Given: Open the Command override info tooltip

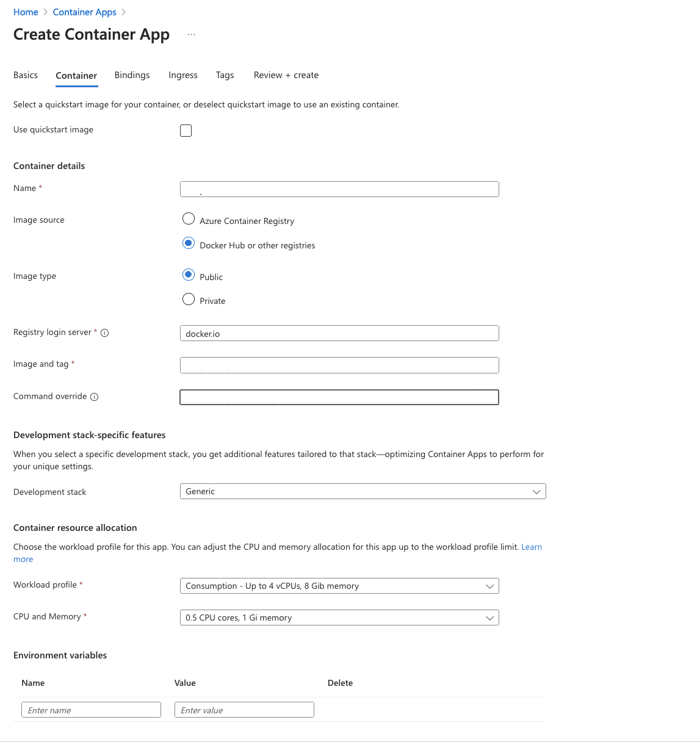Looking at the screenshot, I should click(95, 397).
